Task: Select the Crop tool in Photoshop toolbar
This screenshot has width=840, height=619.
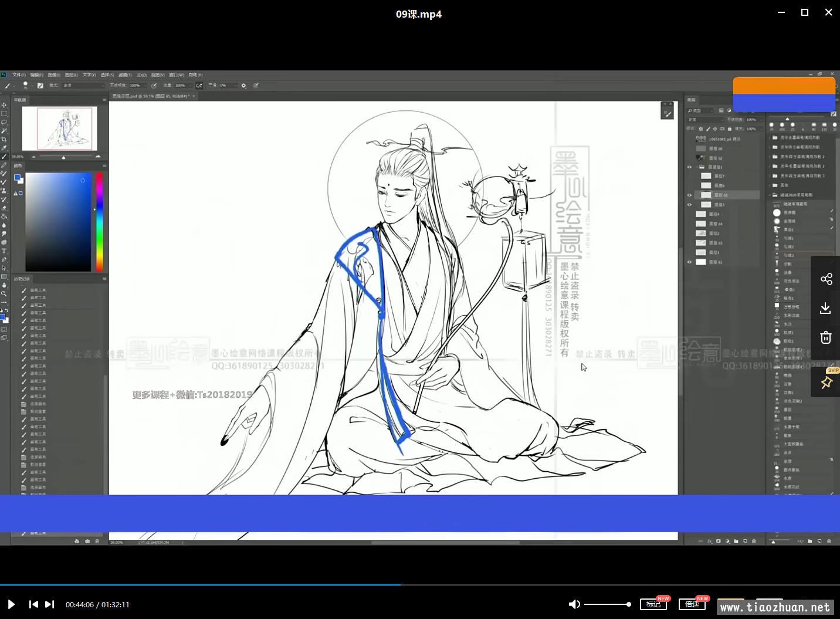Action: click(4, 140)
